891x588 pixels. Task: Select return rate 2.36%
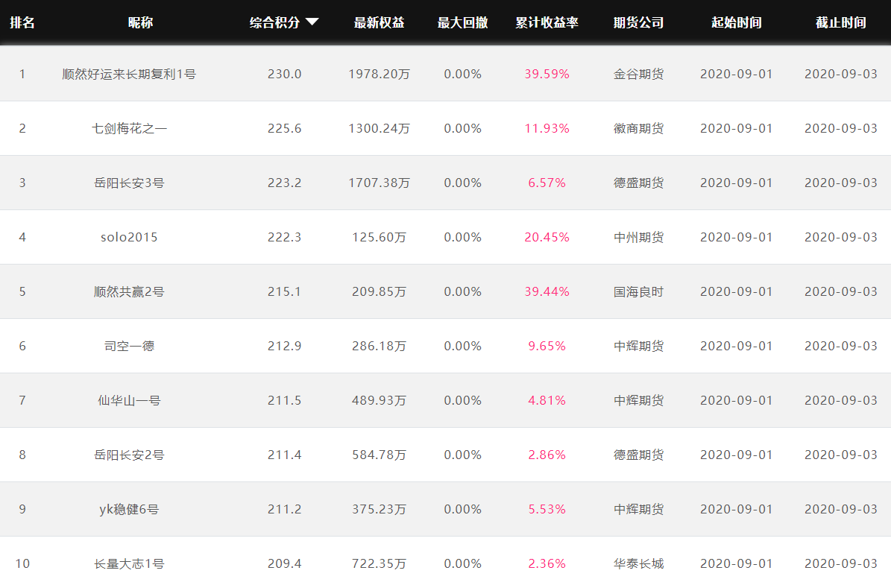547,563
